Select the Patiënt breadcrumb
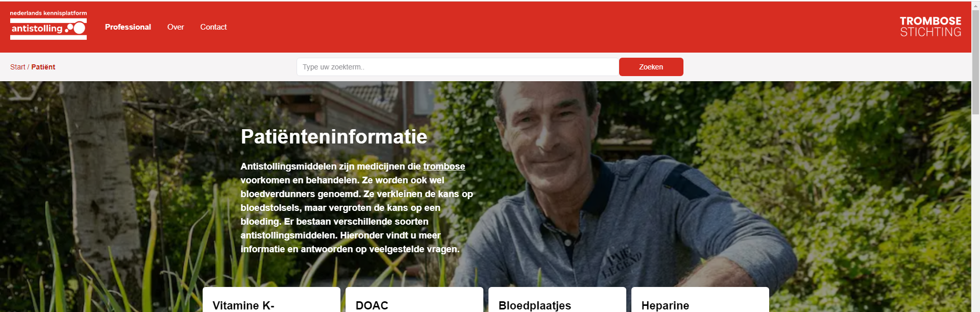 [x=43, y=67]
